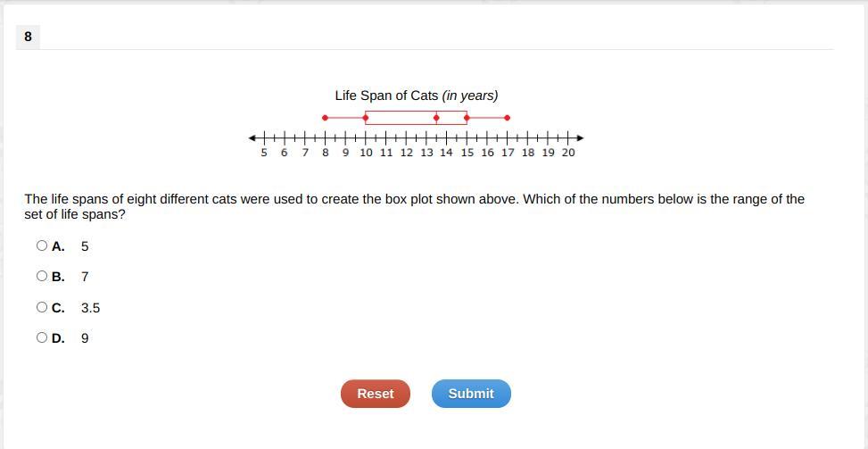Pick the radio button for option C
The image size is (868, 449).
[42, 307]
